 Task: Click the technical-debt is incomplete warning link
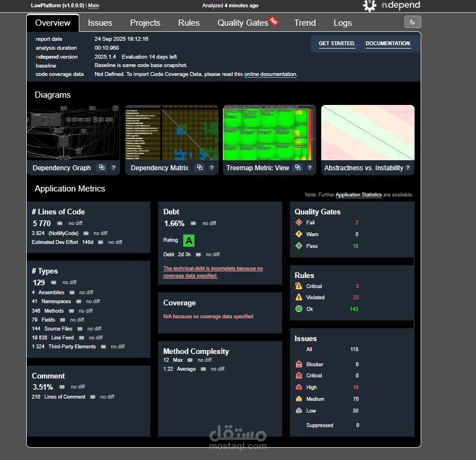click(x=213, y=272)
